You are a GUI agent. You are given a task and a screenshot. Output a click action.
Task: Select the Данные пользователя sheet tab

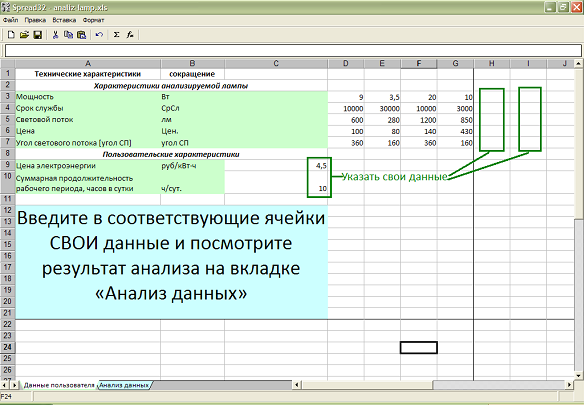click(x=59, y=385)
